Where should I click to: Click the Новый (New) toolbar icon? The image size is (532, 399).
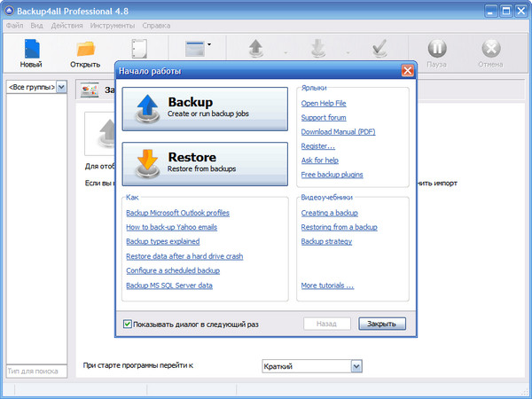(x=32, y=49)
